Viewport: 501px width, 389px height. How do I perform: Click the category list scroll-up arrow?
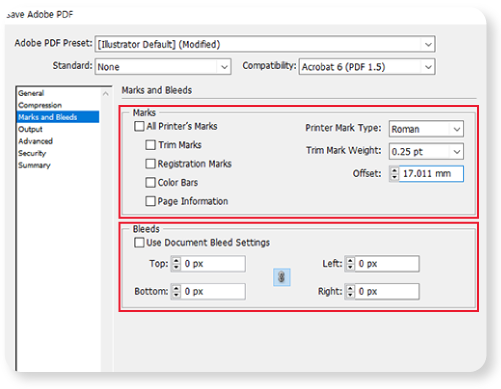[x=106, y=94]
